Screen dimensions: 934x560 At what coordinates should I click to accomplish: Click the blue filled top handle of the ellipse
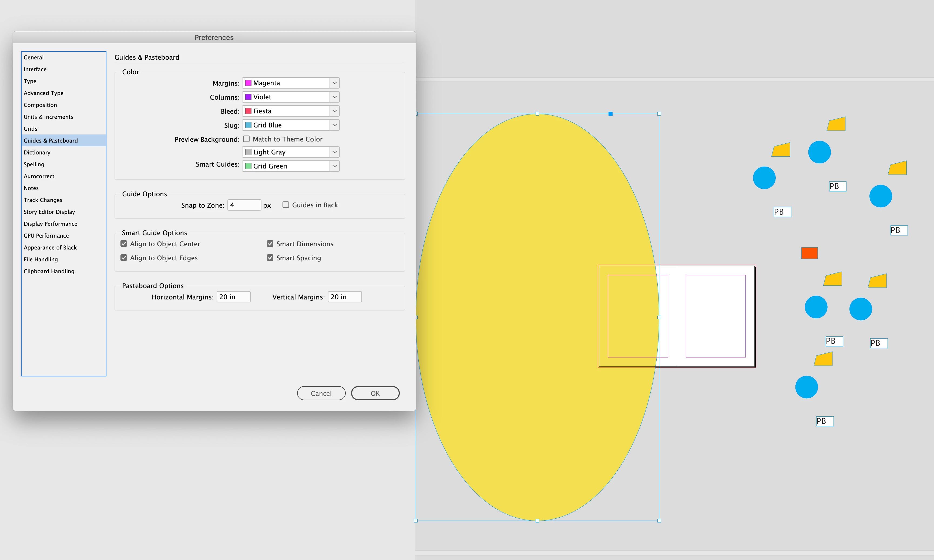coord(610,114)
